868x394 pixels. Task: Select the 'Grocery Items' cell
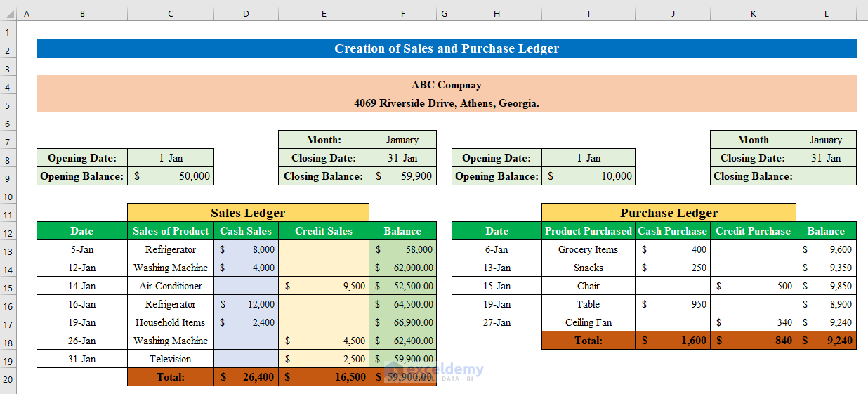click(x=588, y=249)
